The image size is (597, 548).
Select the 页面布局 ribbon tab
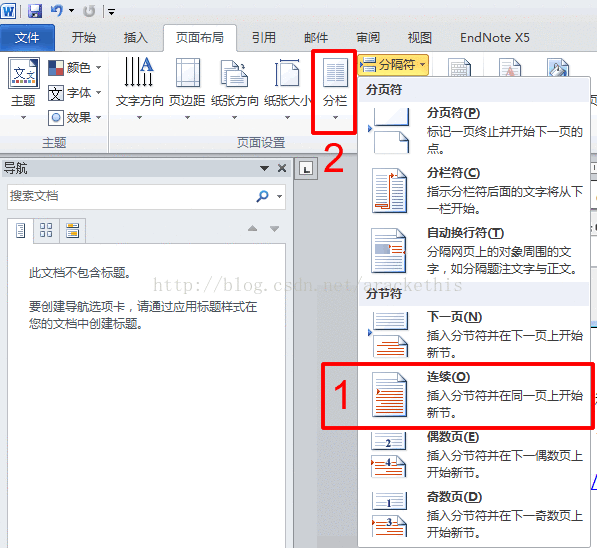pyautogui.click(x=200, y=37)
